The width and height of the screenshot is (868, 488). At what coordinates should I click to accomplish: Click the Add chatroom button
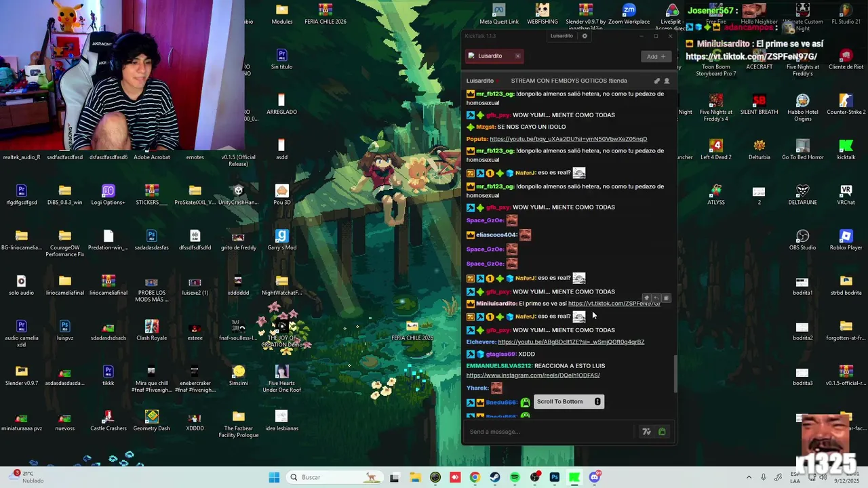[x=656, y=56]
